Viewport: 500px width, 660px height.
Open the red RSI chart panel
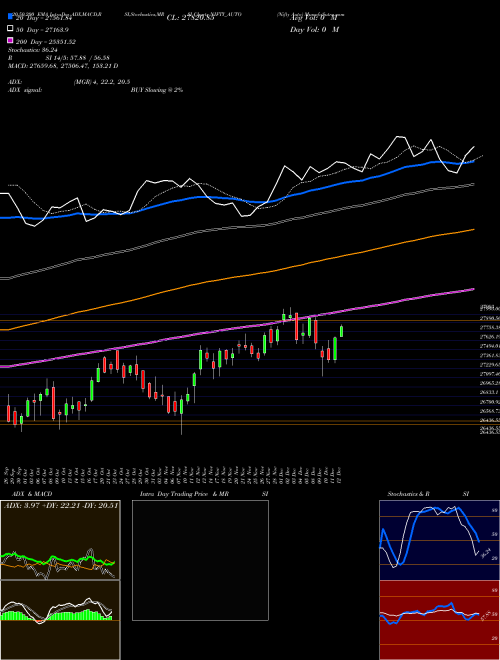pos(439,620)
